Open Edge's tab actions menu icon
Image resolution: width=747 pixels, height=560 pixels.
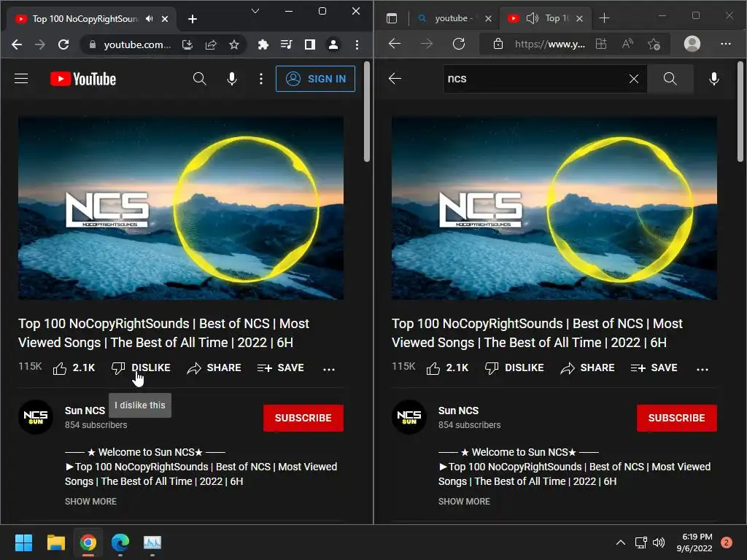click(x=392, y=18)
